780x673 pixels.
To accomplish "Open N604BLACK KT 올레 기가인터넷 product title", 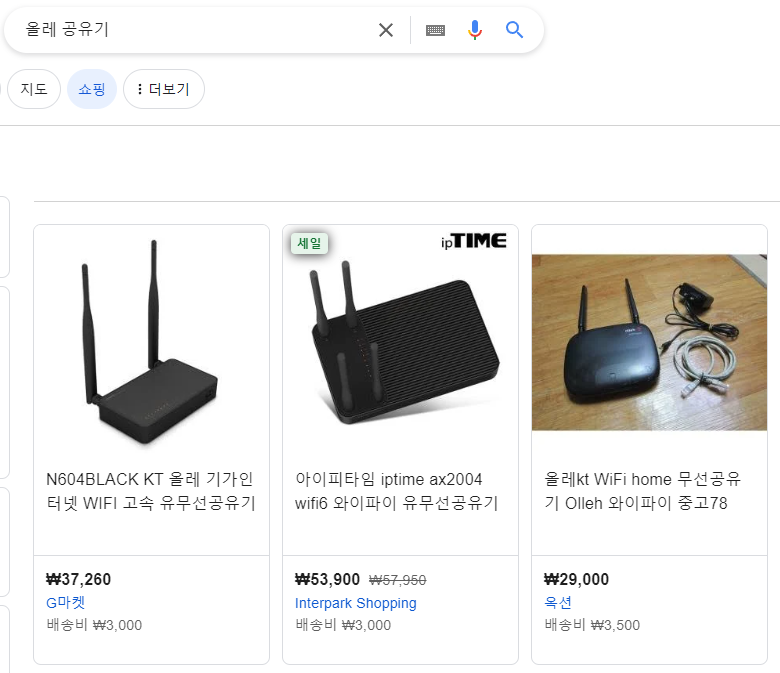I will click(150, 491).
